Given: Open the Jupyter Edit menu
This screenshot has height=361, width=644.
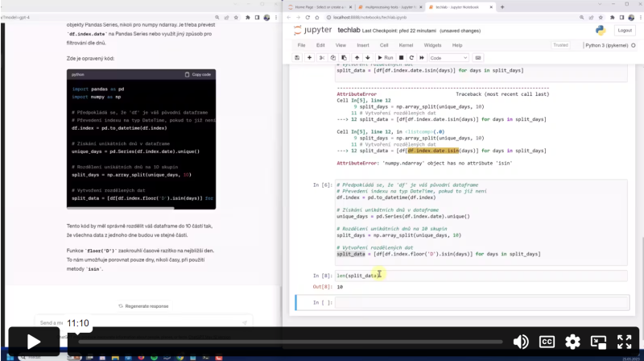Looking at the screenshot, I should [x=320, y=45].
